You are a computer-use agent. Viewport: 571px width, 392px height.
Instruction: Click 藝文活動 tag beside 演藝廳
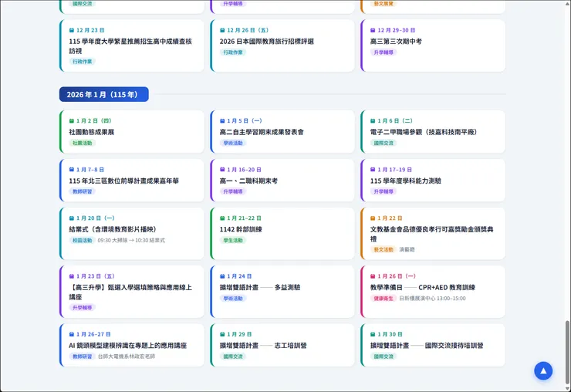(383, 249)
